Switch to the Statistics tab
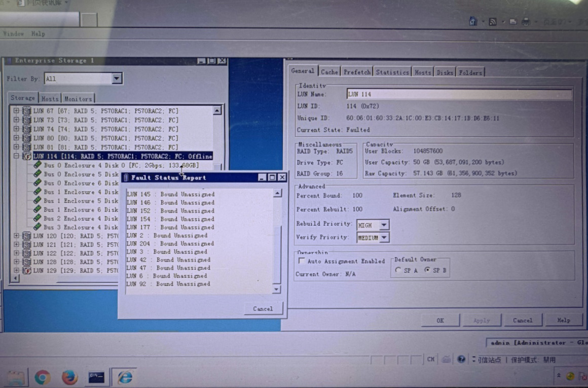 [x=392, y=73]
